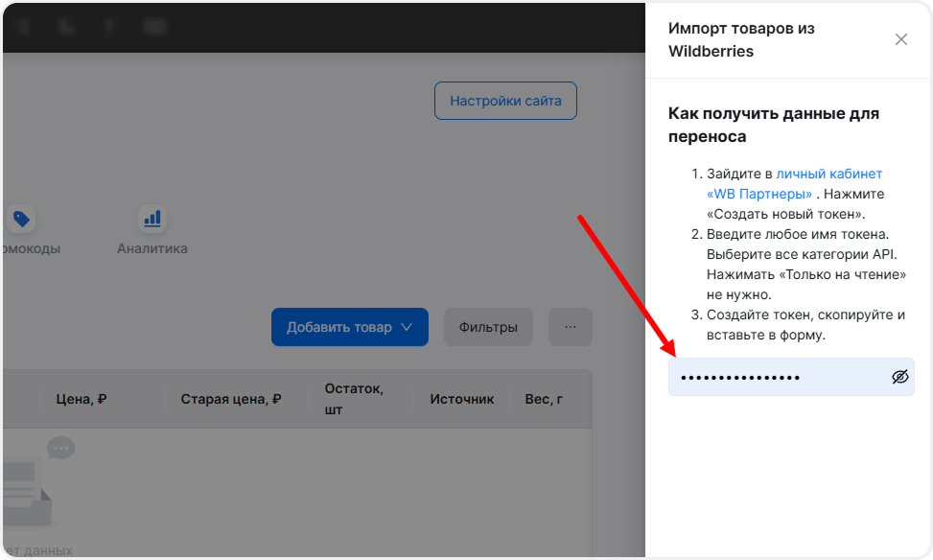
Task: Click the Цена, ₽ column header
Action: [81, 399]
